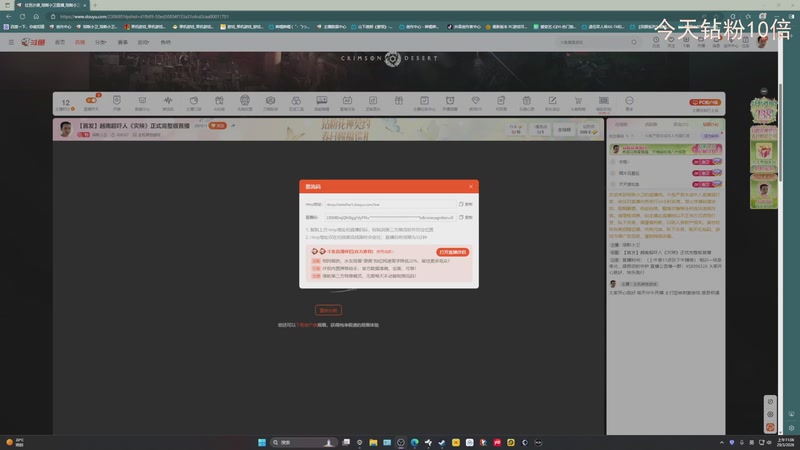Expand the system tray hidden icons chevron
The height and width of the screenshot is (450, 800).
[x=721, y=442]
